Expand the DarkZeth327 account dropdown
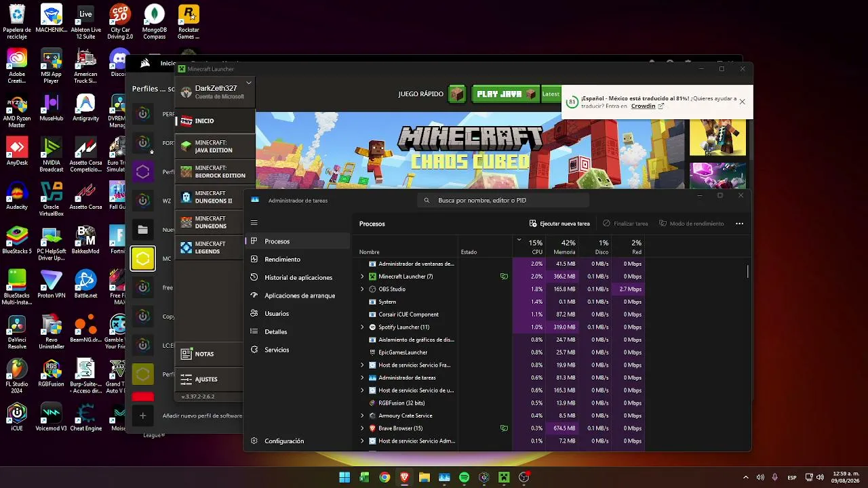868x488 pixels. tap(249, 83)
